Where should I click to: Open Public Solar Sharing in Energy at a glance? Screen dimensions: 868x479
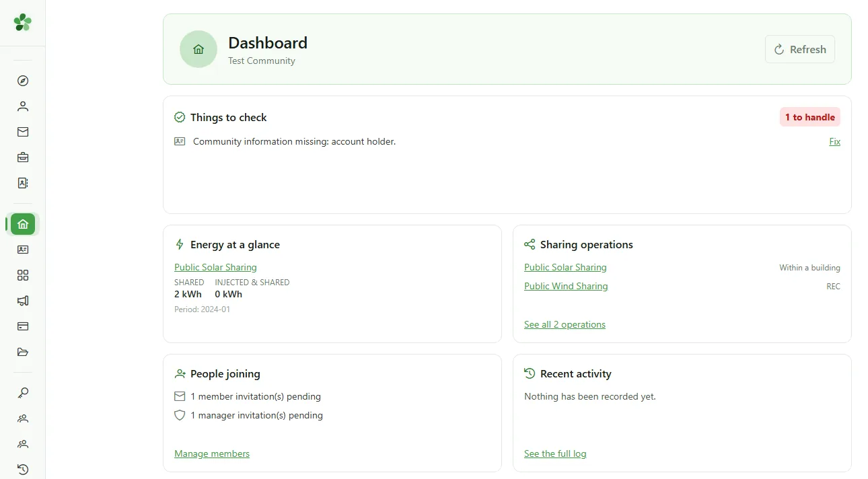point(215,267)
